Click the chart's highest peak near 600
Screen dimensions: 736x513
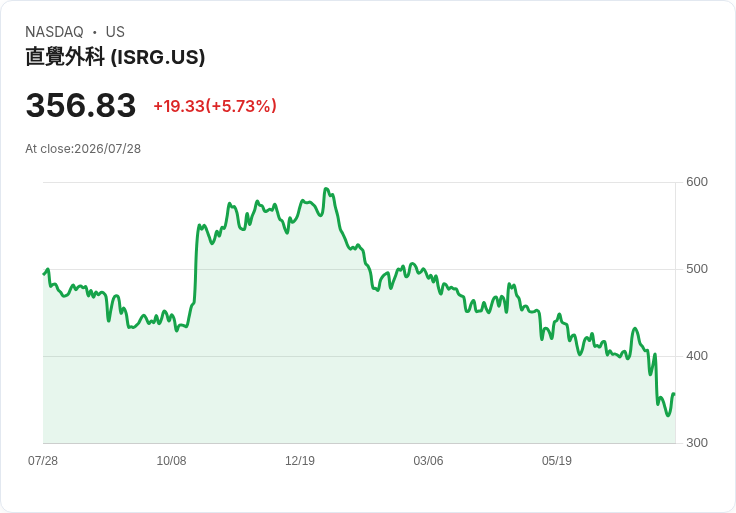point(326,189)
